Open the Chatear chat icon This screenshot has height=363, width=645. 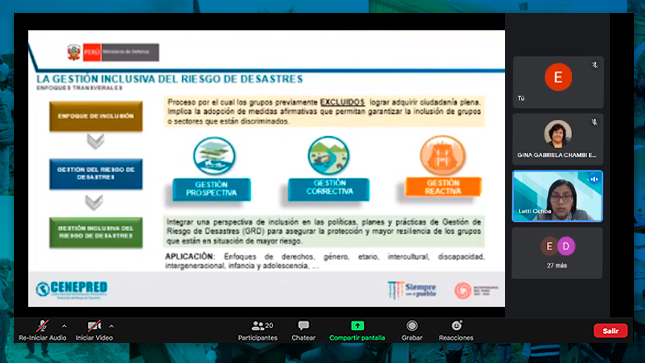(x=304, y=326)
